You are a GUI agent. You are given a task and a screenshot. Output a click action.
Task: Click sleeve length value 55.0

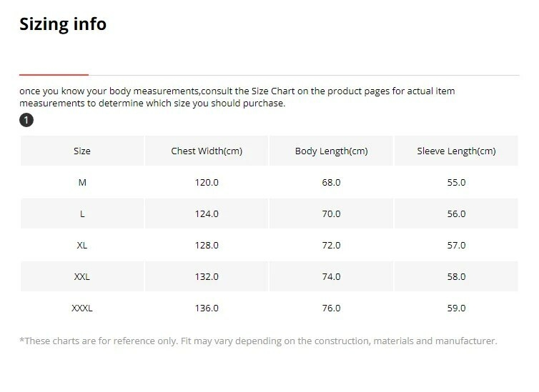point(456,183)
